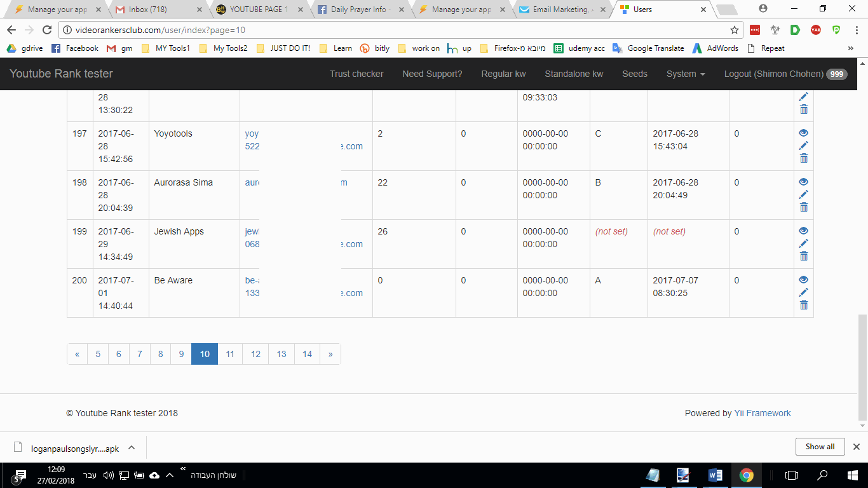Open the Yii Framework link
Screen dimensions: 868x488
click(x=763, y=413)
